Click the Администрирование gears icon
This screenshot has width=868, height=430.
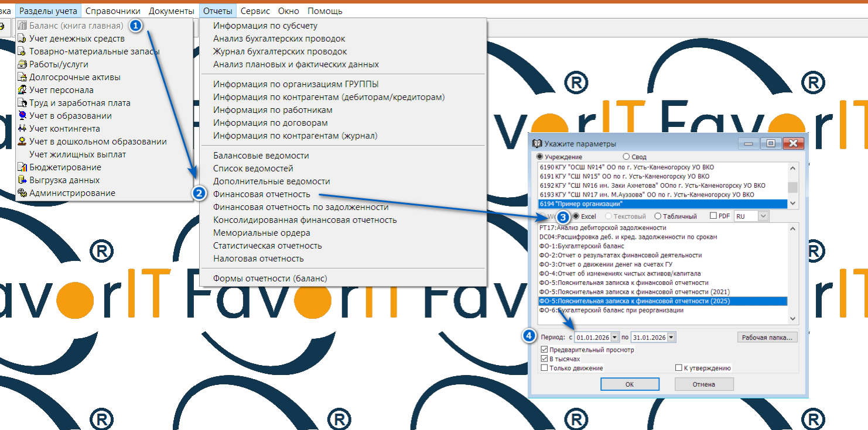22,193
